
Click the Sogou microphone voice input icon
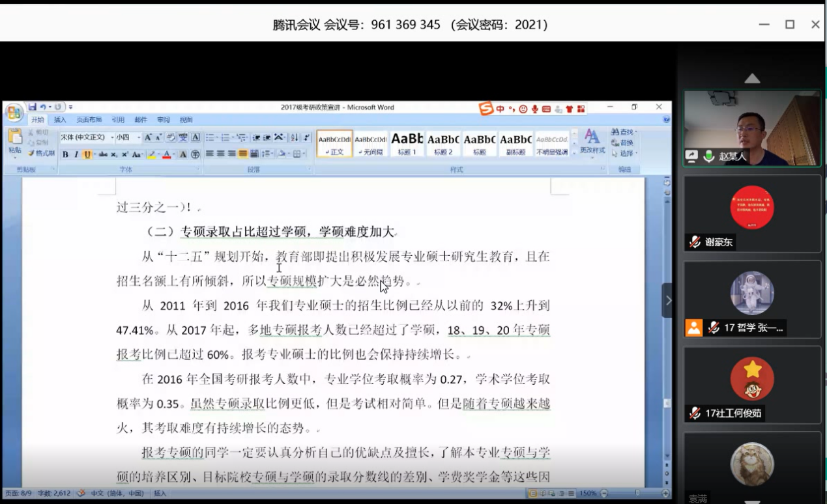(x=535, y=109)
